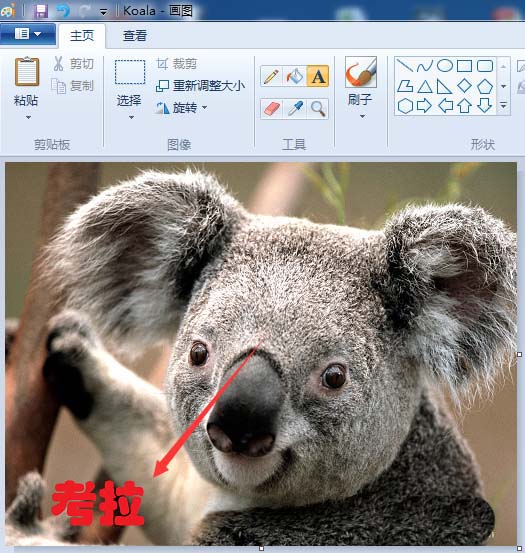Select the Magnifier tool
The image size is (525, 553).
pyautogui.click(x=318, y=109)
